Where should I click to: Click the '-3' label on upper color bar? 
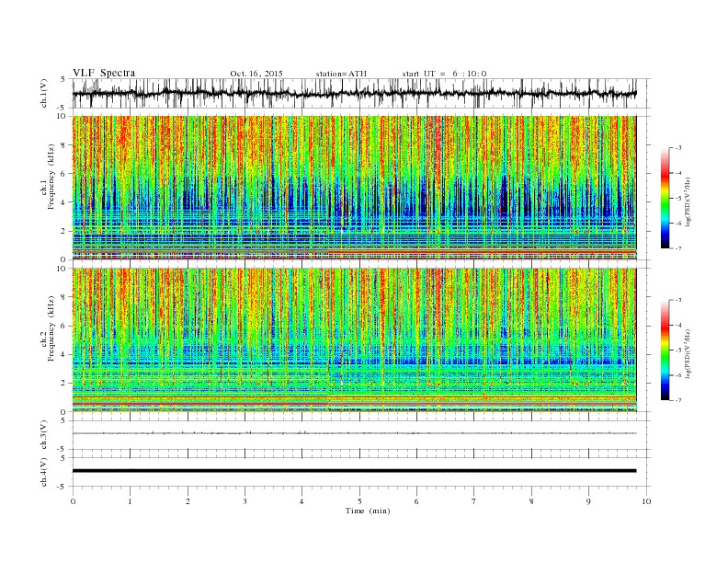coord(678,148)
